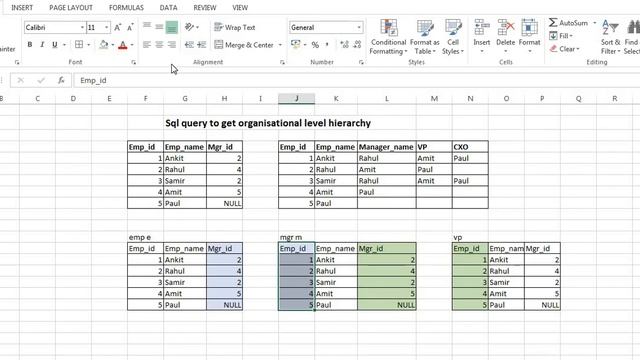Open Merge & Center dropdown arrow

(x=280, y=45)
